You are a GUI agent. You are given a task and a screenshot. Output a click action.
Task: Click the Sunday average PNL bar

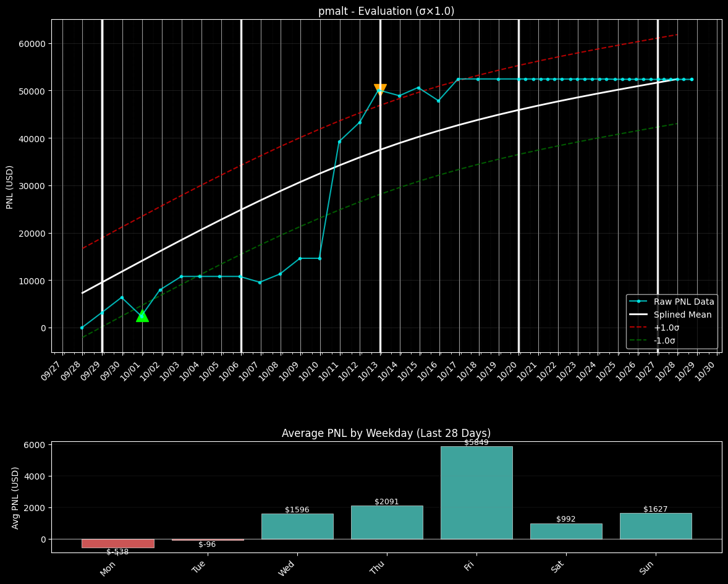coord(656,526)
